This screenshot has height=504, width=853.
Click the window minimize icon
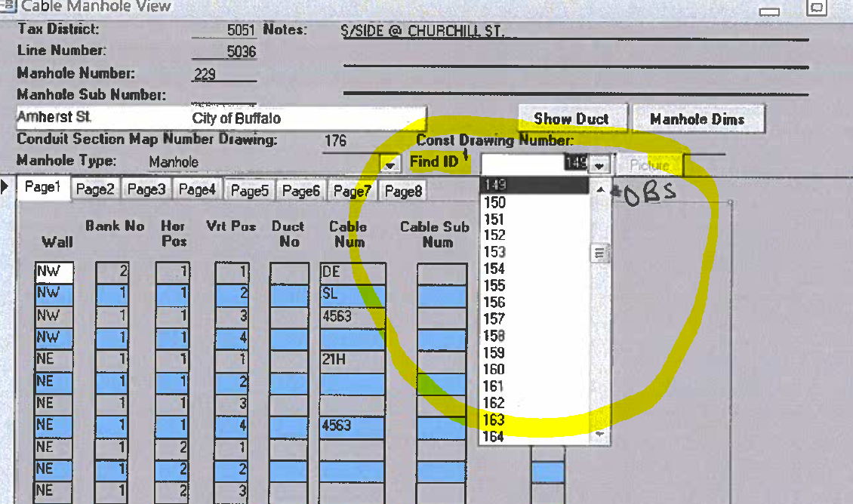tap(769, 11)
